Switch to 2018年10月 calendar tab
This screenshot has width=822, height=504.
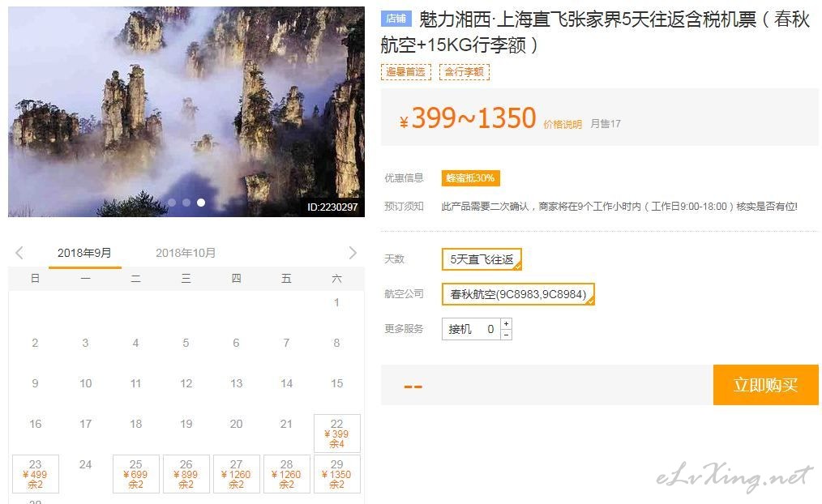pyautogui.click(x=186, y=253)
